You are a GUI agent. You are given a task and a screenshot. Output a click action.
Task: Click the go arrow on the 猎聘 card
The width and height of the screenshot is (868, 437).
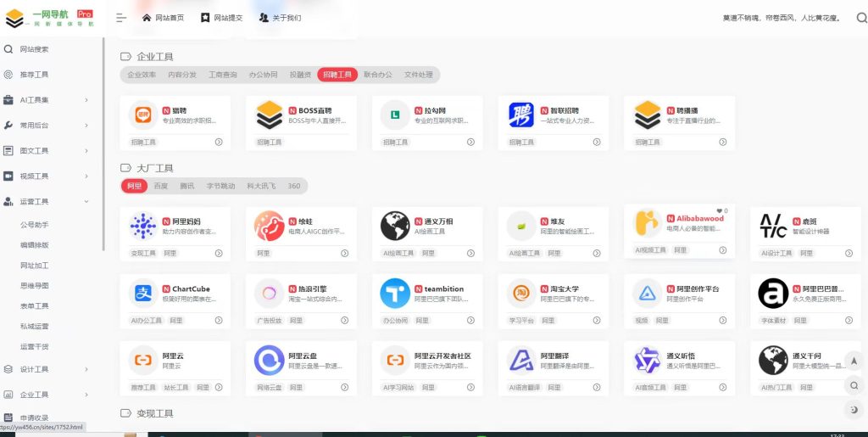219,142
